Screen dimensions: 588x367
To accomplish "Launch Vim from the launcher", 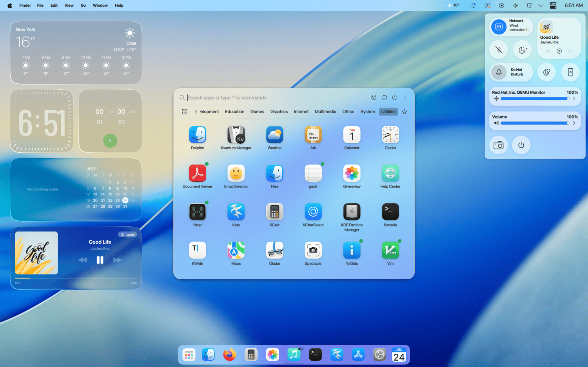I will 390,250.
